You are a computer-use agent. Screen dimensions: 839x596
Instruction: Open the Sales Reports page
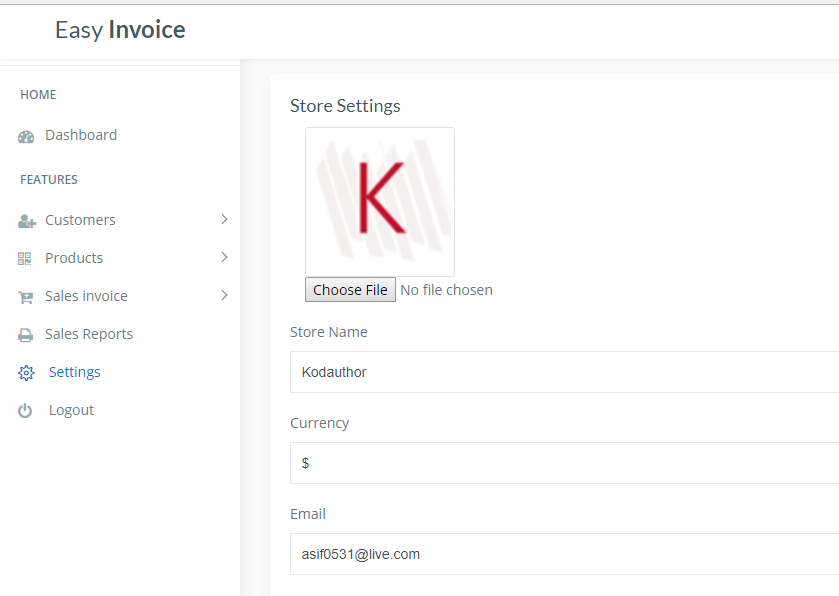89,334
